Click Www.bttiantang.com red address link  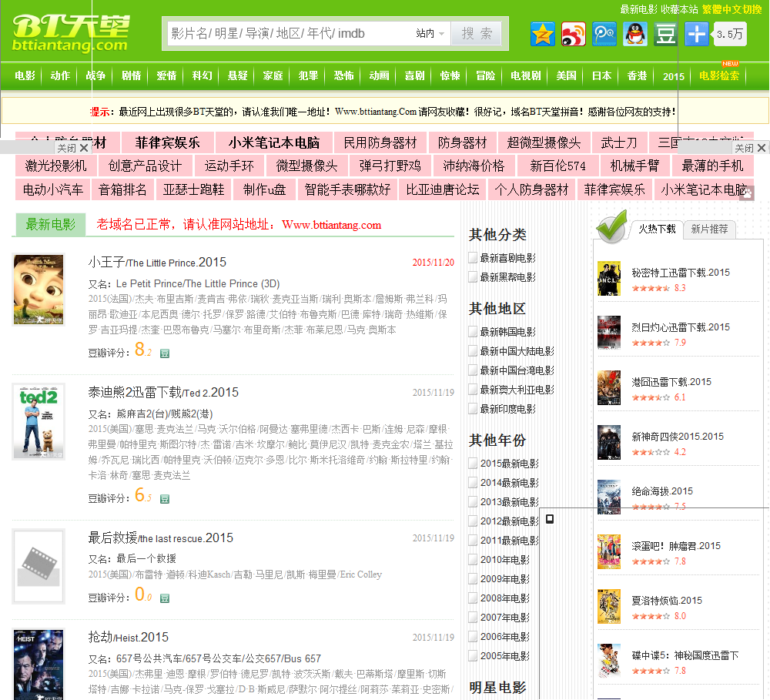click(331, 225)
